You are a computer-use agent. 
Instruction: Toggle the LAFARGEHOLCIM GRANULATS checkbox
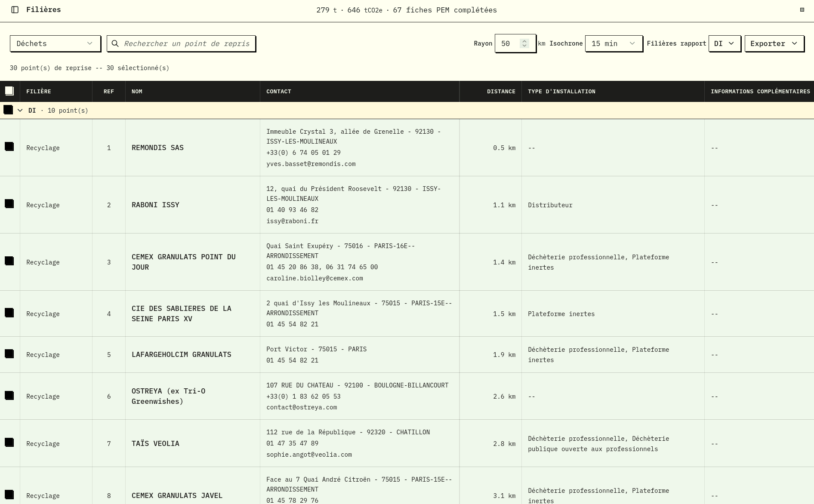click(9, 354)
